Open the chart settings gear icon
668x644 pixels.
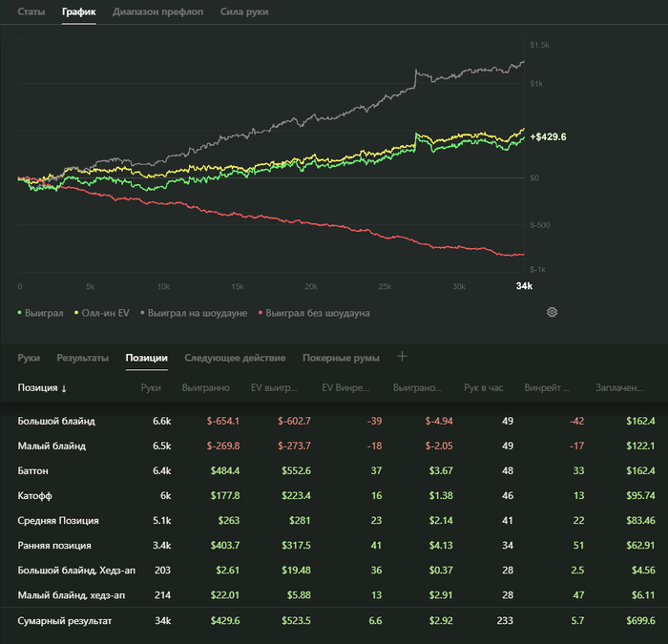(x=552, y=312)
